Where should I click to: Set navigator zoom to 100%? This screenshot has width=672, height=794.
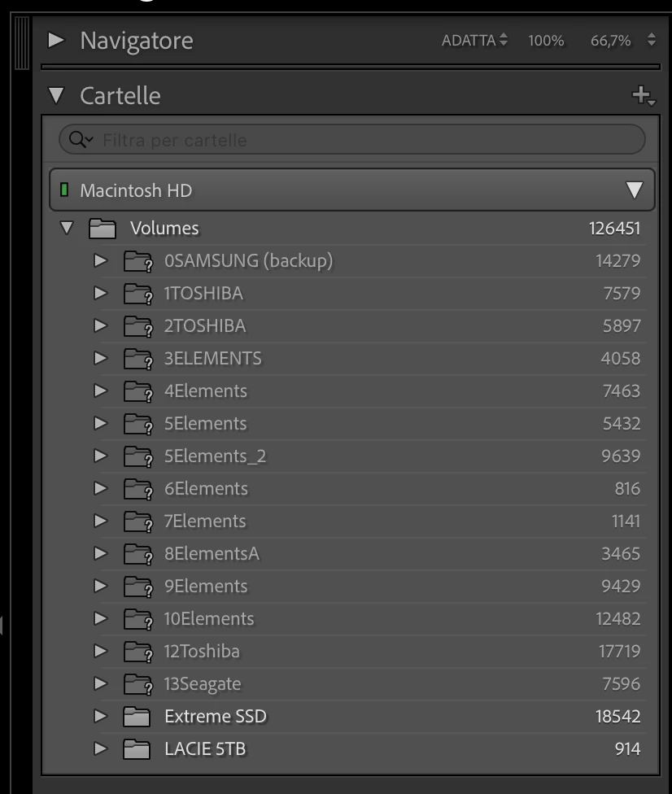coord(546,41)
